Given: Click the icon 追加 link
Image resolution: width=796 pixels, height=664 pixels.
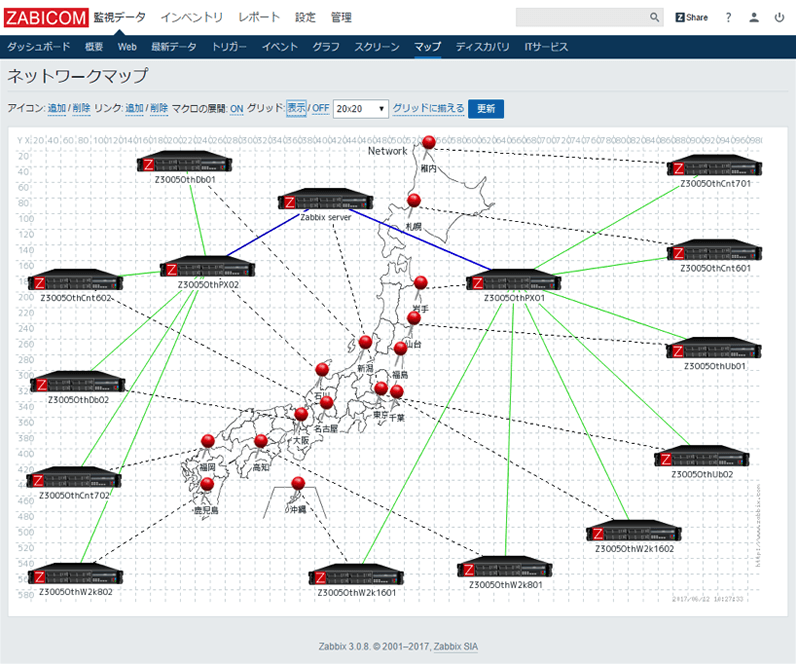Looking at the screenshot, I should [57, 108].
